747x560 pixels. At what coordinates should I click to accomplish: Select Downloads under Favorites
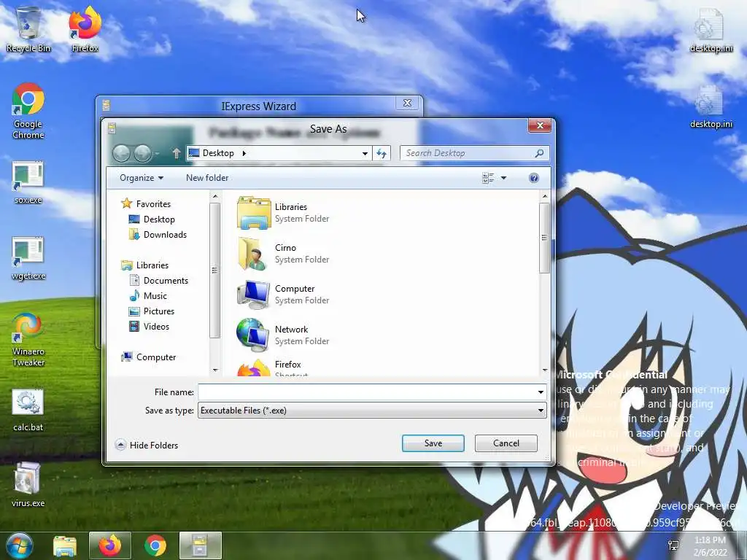[158, 234]
